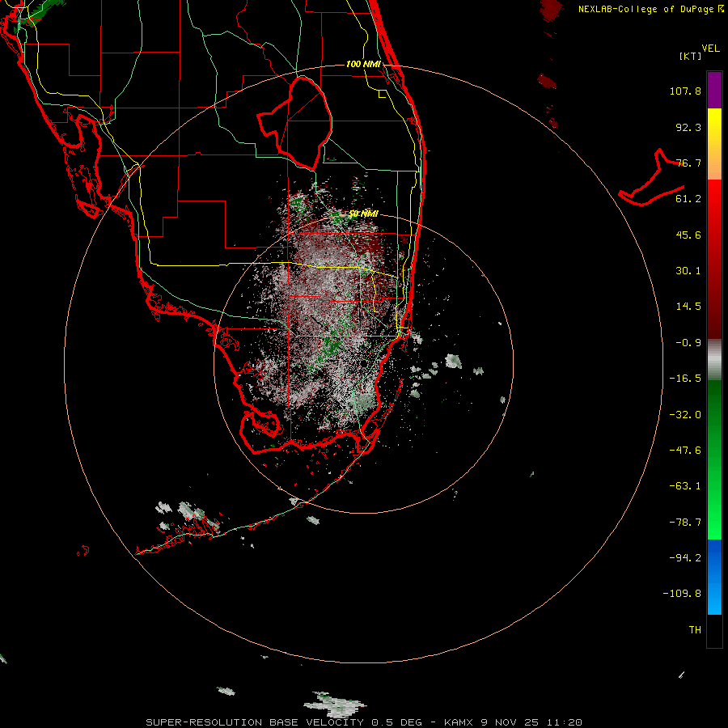Click the -63.1 value on the velocity scale
This screenshot has width=728, height=728.
pos(685,486)
